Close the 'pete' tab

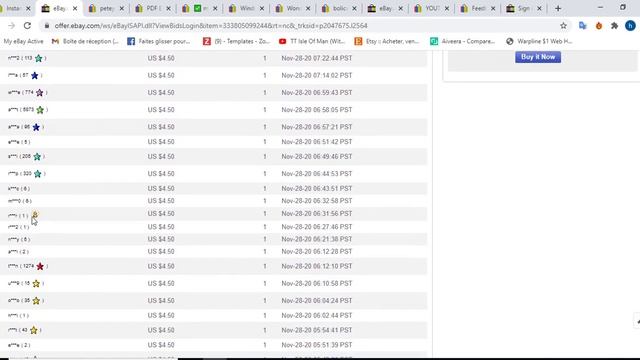(x=122, y=8)
